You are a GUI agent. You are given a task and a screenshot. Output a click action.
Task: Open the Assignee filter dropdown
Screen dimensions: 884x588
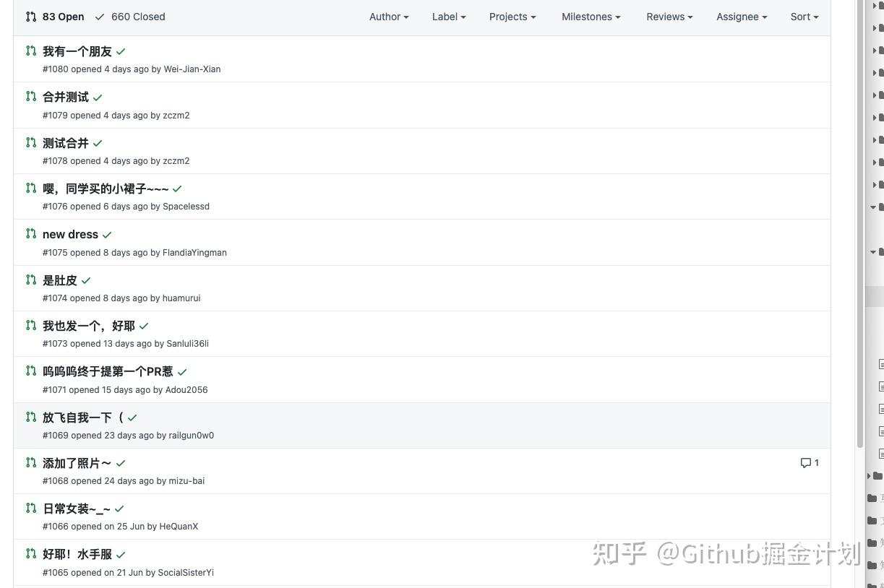click(742, 17)
